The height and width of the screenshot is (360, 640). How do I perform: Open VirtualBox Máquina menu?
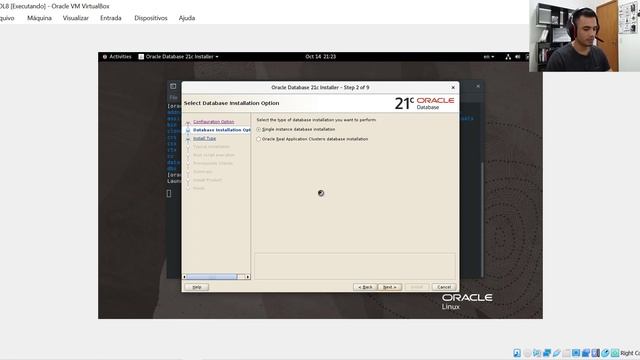point(39,18)
